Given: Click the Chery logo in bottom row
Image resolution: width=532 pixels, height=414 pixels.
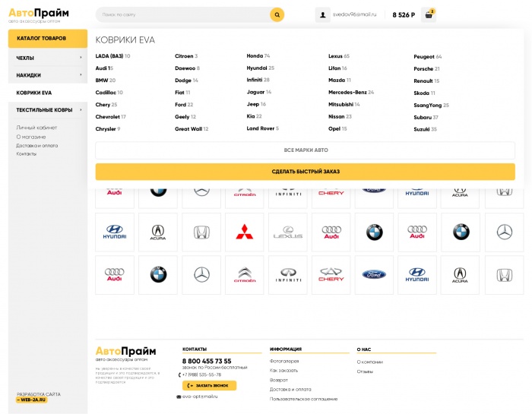Looking at the screenshot, I should 331,274.
